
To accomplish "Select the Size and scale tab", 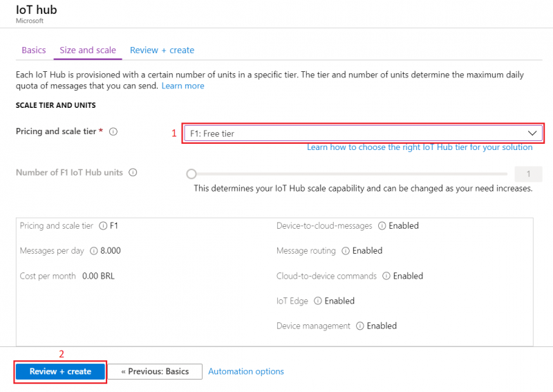I will tap(88, 50).
